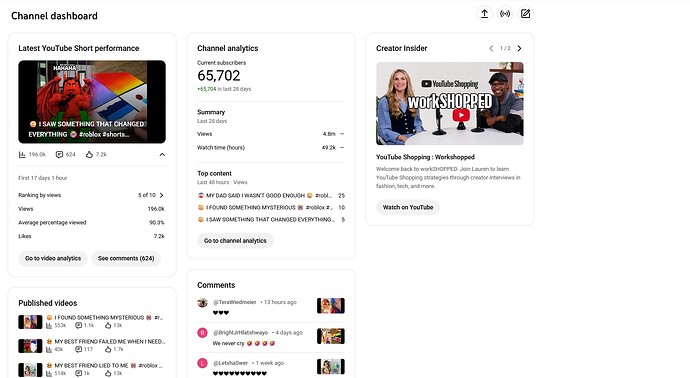Viewport: 690px width, 378px height.
Task: Click the Go live broadcast icon
Action: coord(505,14)
